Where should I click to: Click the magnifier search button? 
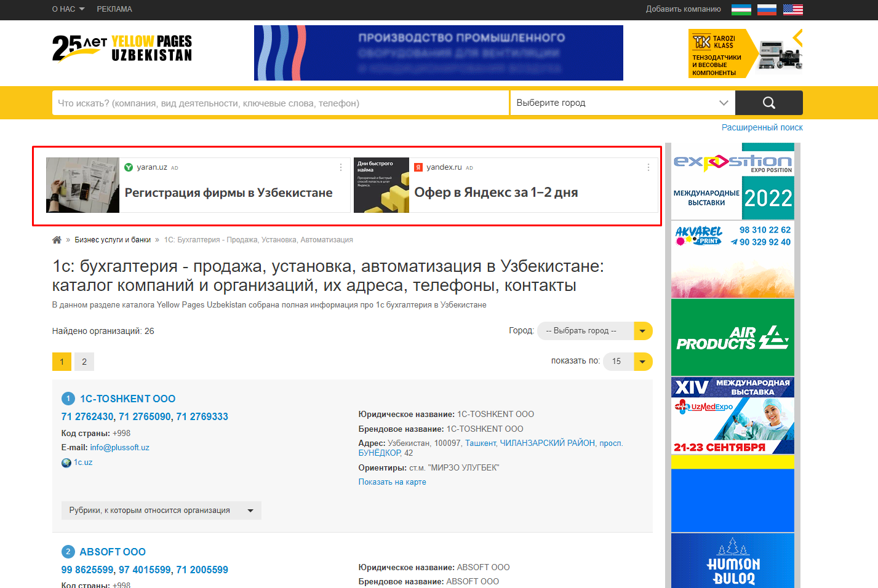pos(768,103)
